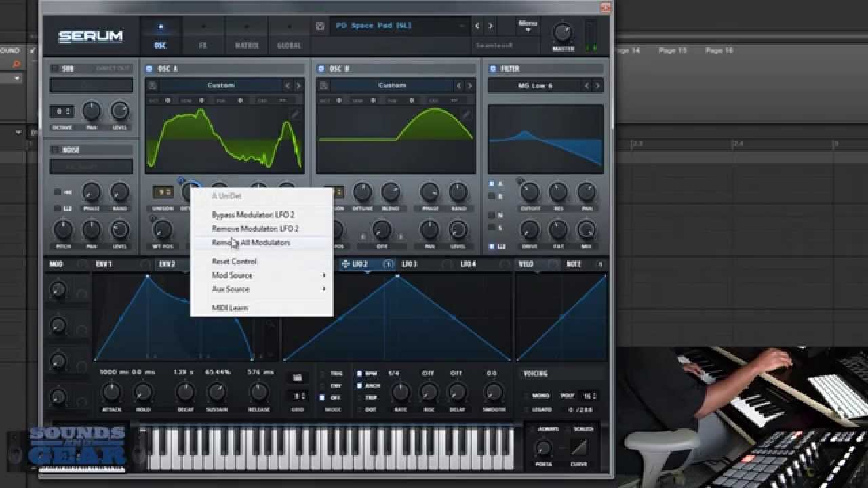Open the preset name PD Space Pad dropdown
Image resolution: width=868 pixels, height=488 pixels.
click(399, 26)
